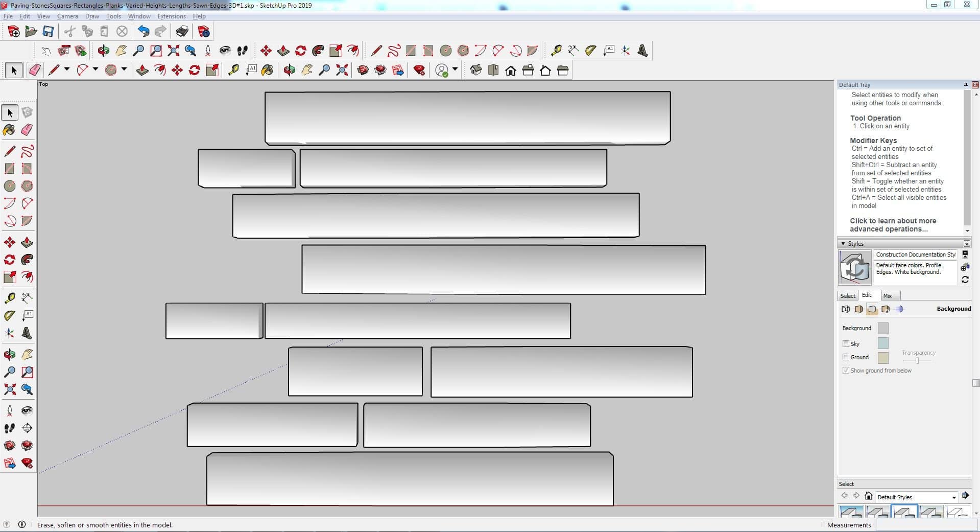Select the Paint Bucket tool in left toolbar
The height and width of the screenshot is (532, 980).
coord(9,130)
